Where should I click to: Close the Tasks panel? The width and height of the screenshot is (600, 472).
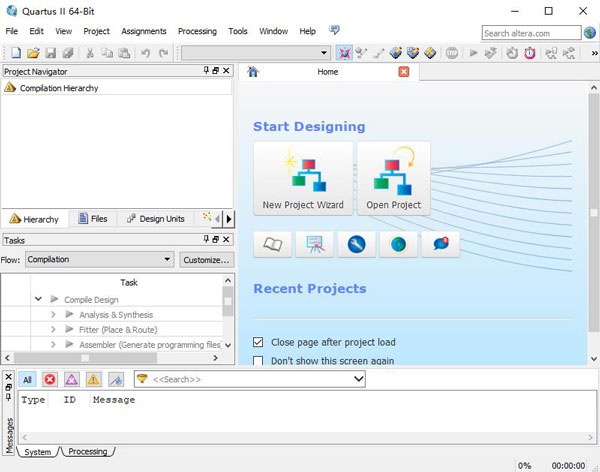tap(226, 239)
